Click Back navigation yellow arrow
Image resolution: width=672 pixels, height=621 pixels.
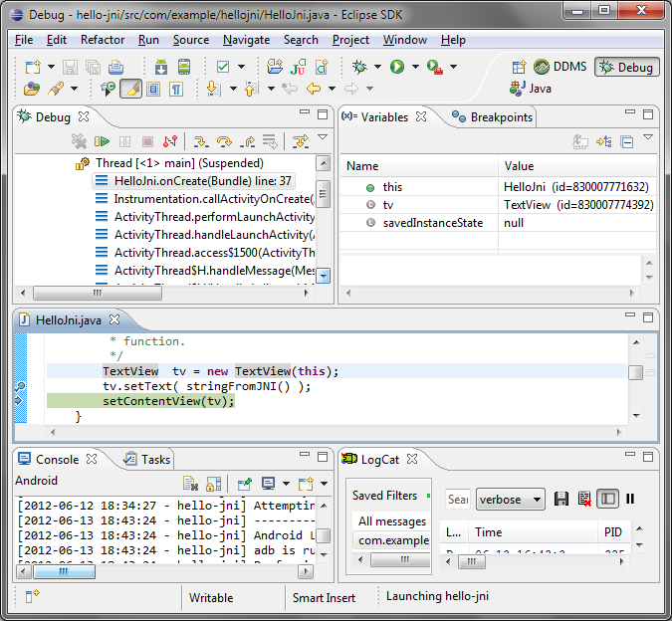click(x=314, y=89)
